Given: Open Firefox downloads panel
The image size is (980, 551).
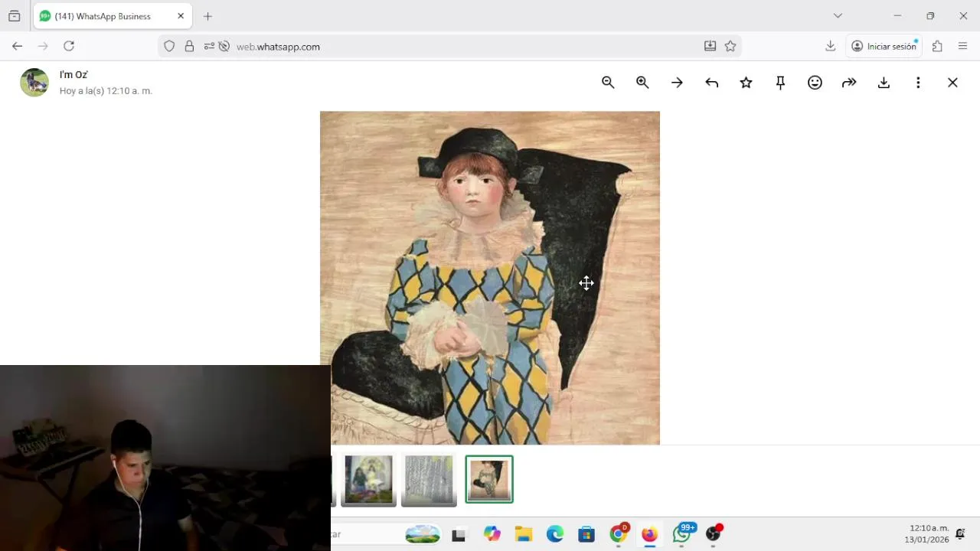Looking at the screenshot, I should point(830,46).
